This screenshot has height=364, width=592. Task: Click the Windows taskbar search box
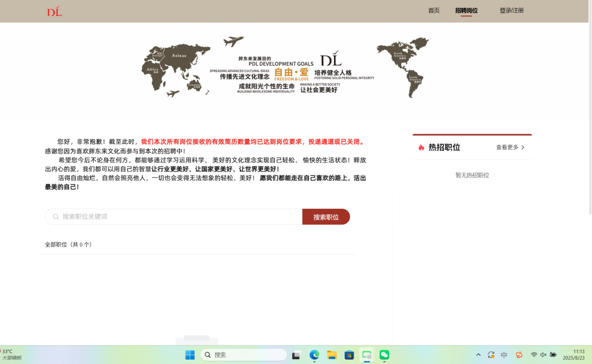(244, 355)
